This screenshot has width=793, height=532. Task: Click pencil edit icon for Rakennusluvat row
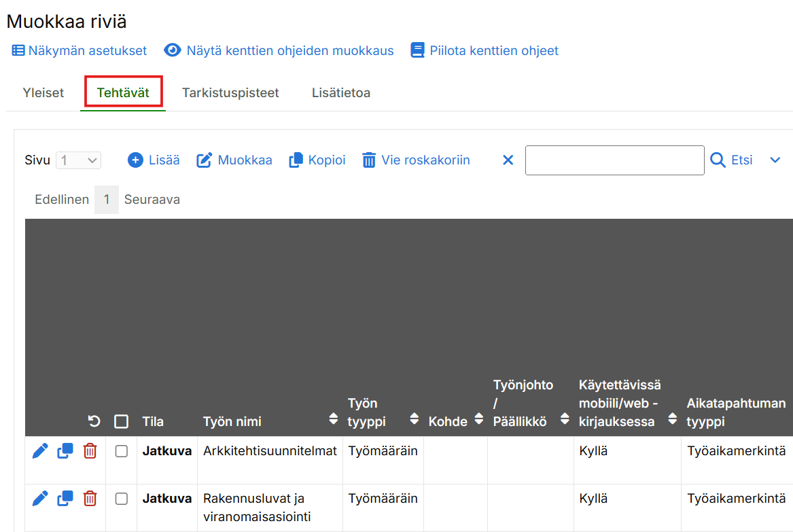pos(40,499)
